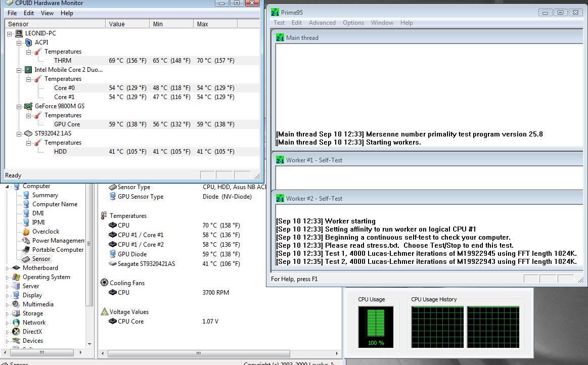The width and height of the screenshot is (588, 365).
Task: Click the Value column header
Action: coord(127,24)
